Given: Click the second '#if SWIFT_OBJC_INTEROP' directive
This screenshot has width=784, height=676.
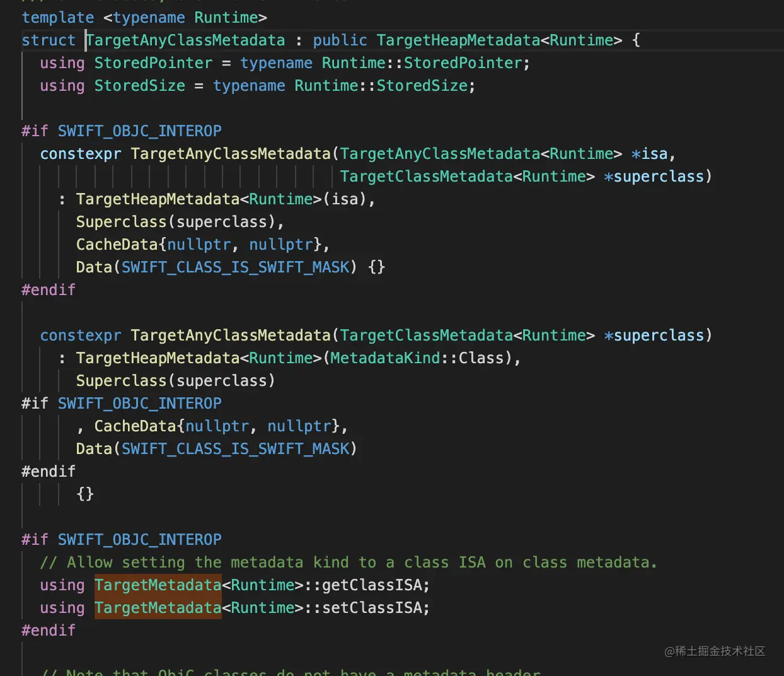Looking at the screenshot, I should point(122,404).
